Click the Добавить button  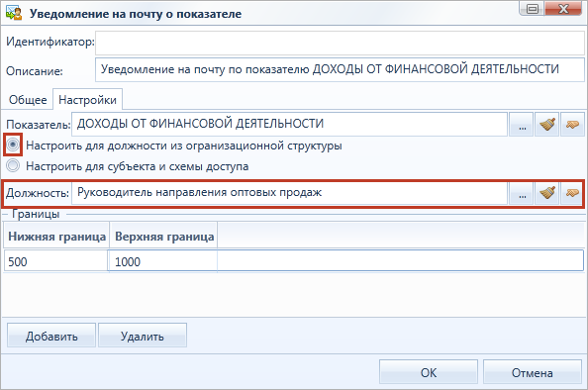coord(51,336)
